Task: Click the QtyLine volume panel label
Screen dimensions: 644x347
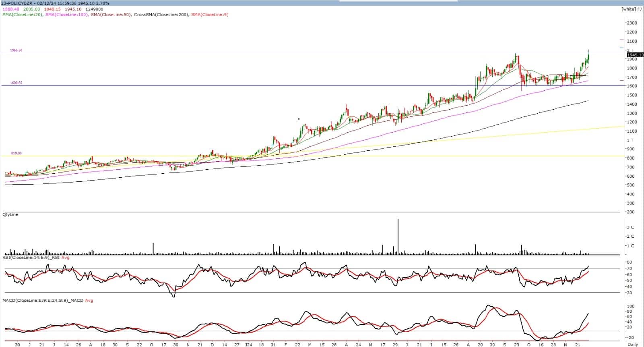Action: click(10, 215)
